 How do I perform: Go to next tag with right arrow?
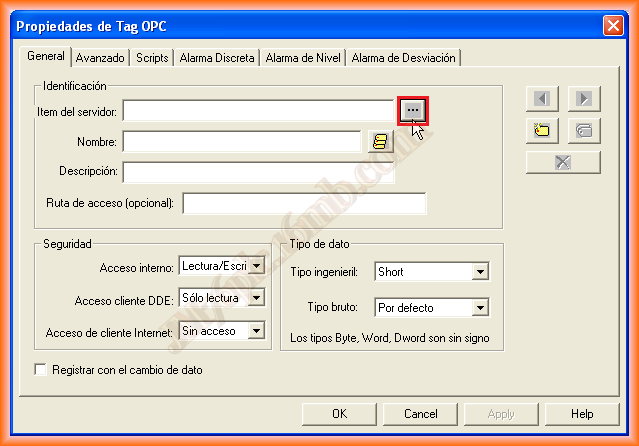click(x=584, y=98)
